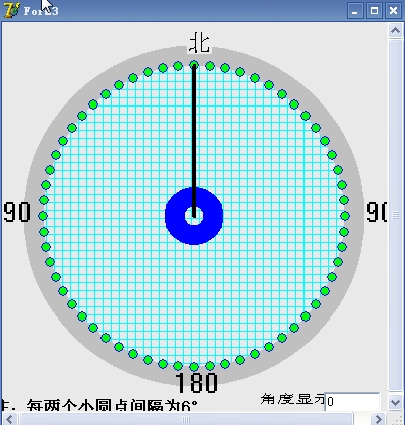Image resolution: width=405 pixels, height=425 pixels.
Task: Minimize the Form3 window
Action: (x=355, y=10)
